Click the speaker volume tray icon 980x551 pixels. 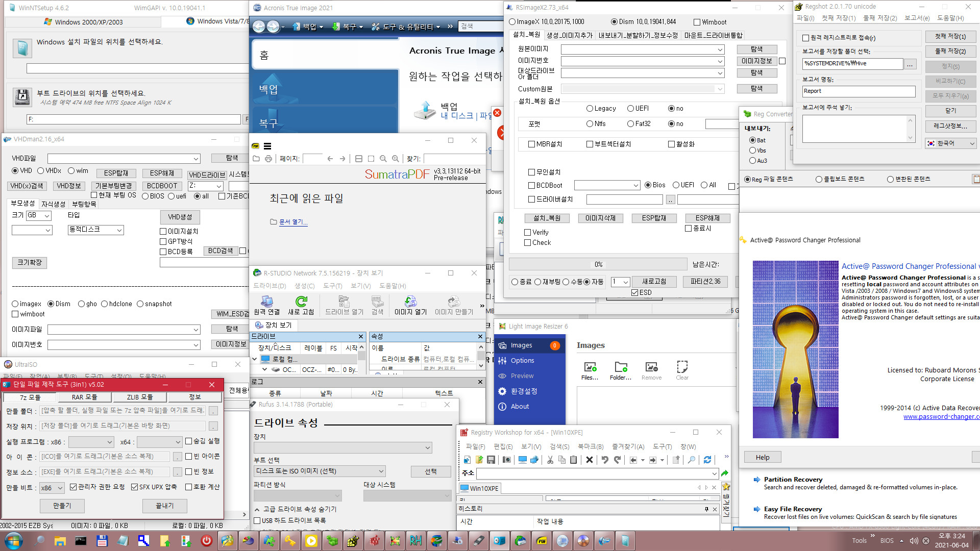tap(914, 541)
